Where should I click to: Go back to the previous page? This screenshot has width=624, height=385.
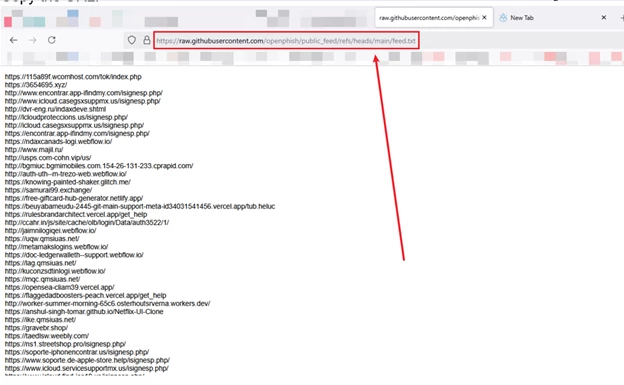tap(14, 40)
